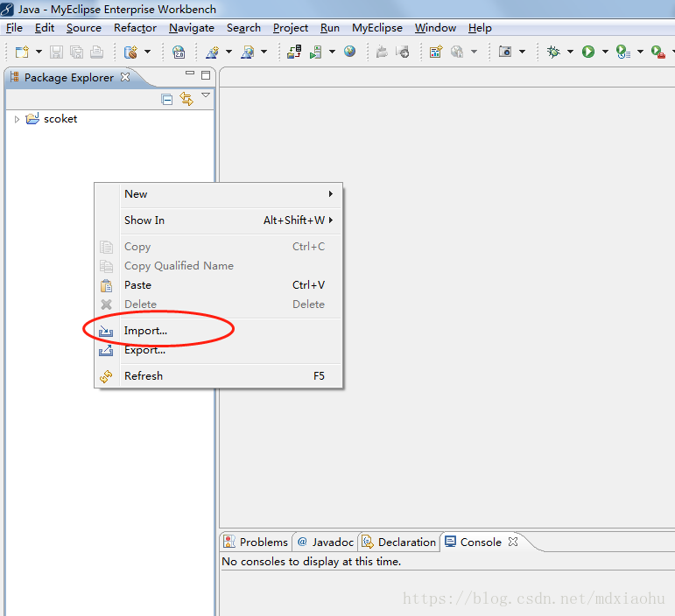Choose Import... in the context menu

[219, 331]
